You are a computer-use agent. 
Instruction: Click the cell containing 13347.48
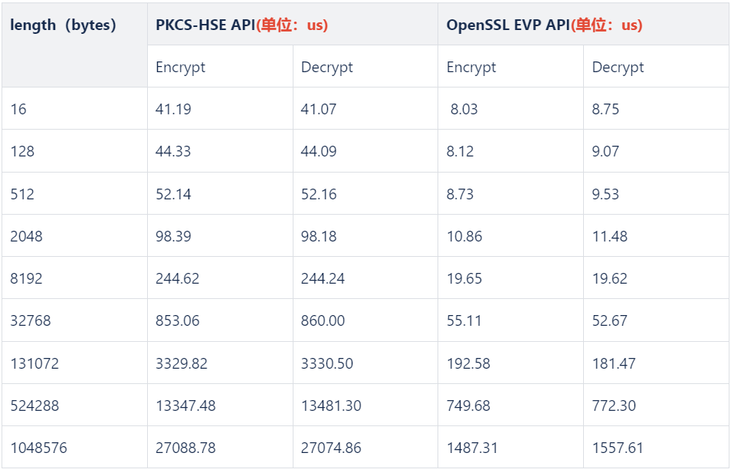pyautogui.click(x=220, y=405)
